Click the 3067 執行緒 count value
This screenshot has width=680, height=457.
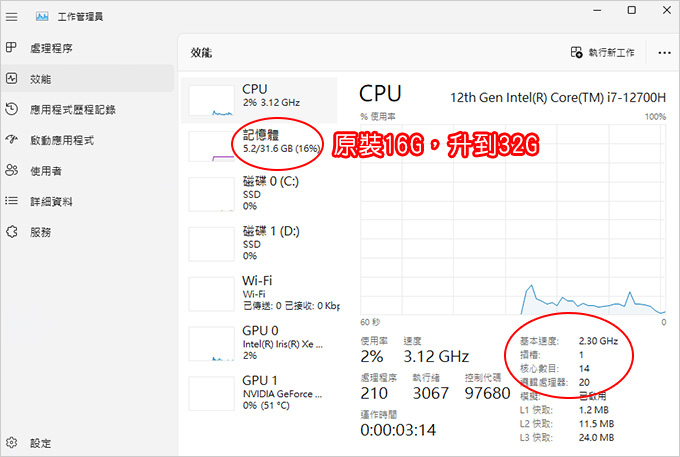pos(431,393)
